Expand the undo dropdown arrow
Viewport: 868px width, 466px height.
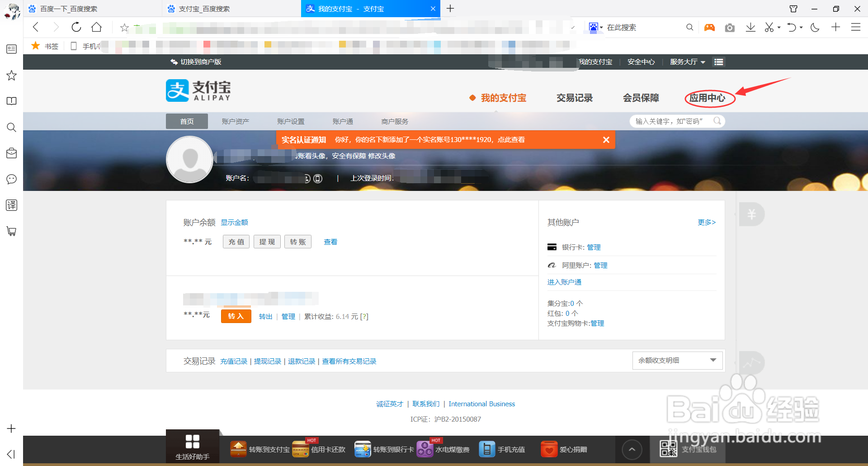pyautogui.click(x=801, y=28)
